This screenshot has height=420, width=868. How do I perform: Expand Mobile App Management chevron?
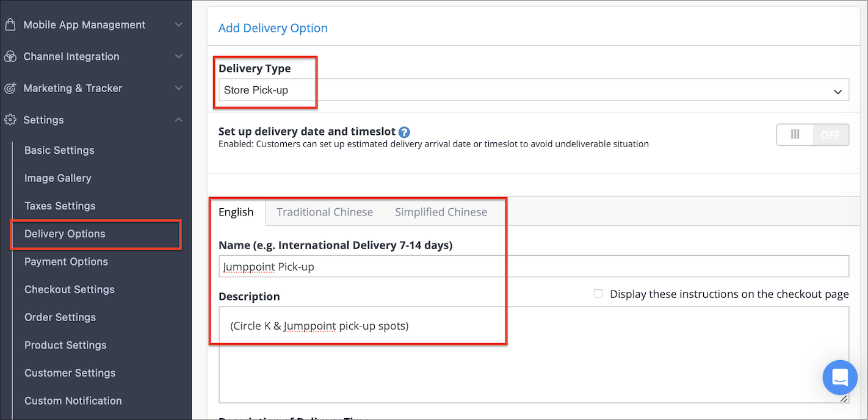[178, 25]
